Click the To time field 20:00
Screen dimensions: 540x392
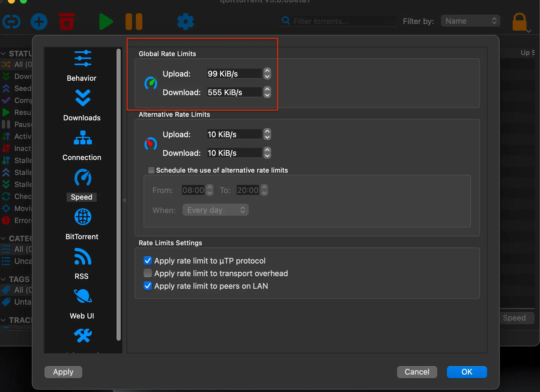click(x=248, y=190)
